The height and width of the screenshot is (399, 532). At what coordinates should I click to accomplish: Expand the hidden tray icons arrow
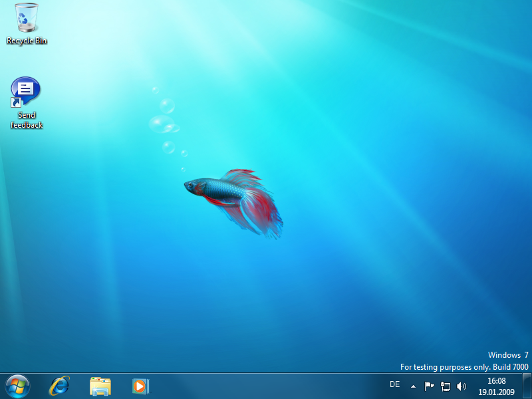click(x=413, y=386)
